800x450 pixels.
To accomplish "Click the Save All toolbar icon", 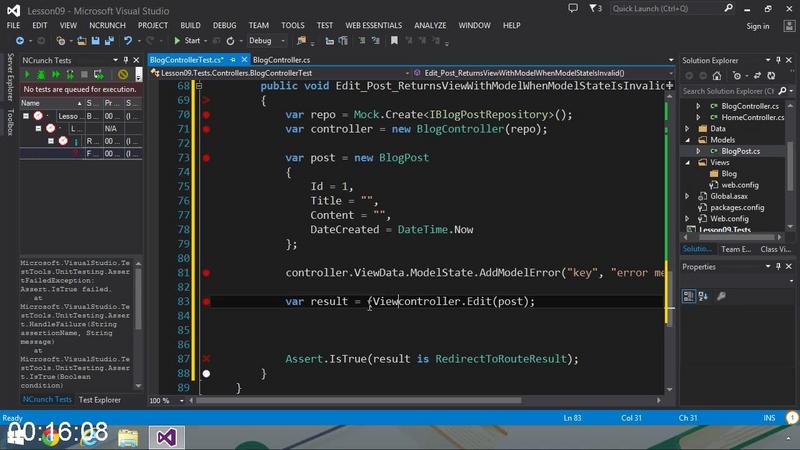I will coord(109,40).
